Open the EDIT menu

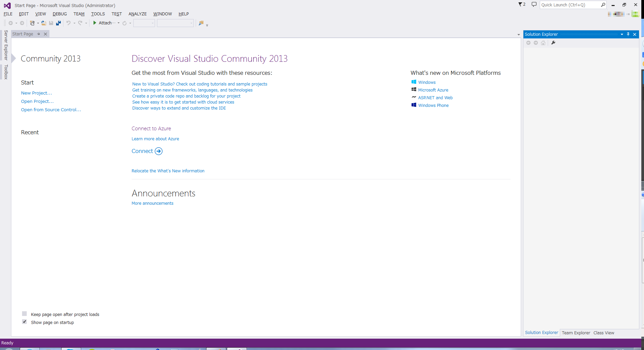24,14
